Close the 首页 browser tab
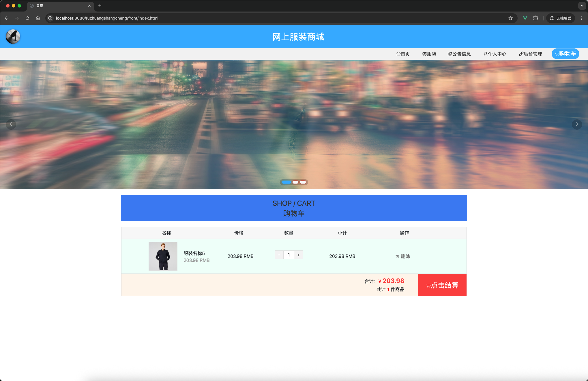Image resolution: width=588 pixels, height=381 pixels. pos(89,6)
